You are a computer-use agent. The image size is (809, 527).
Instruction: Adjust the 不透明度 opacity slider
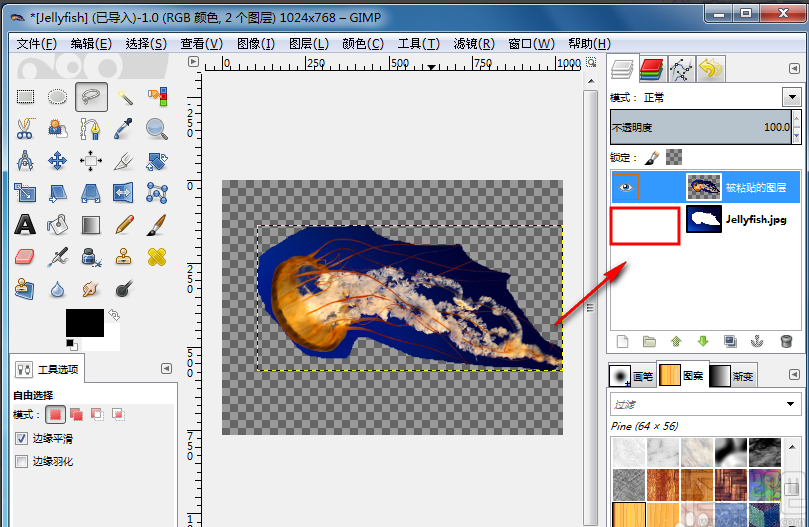(x=701, y=126)
